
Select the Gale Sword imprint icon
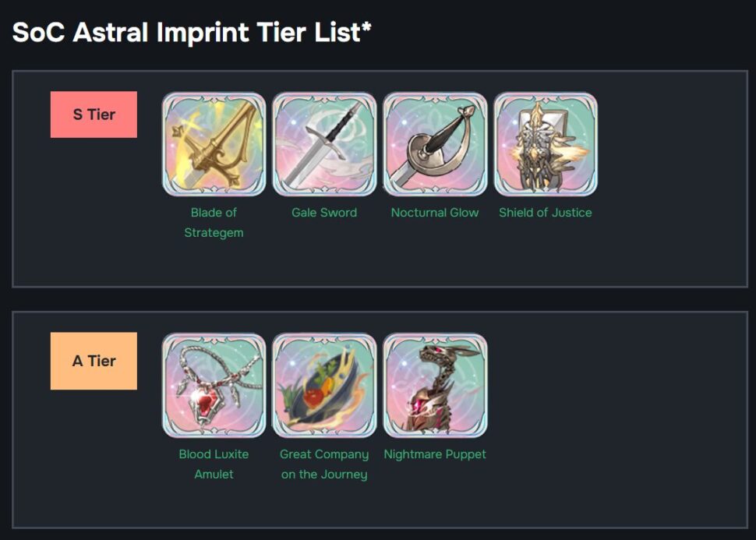point(324,144)
